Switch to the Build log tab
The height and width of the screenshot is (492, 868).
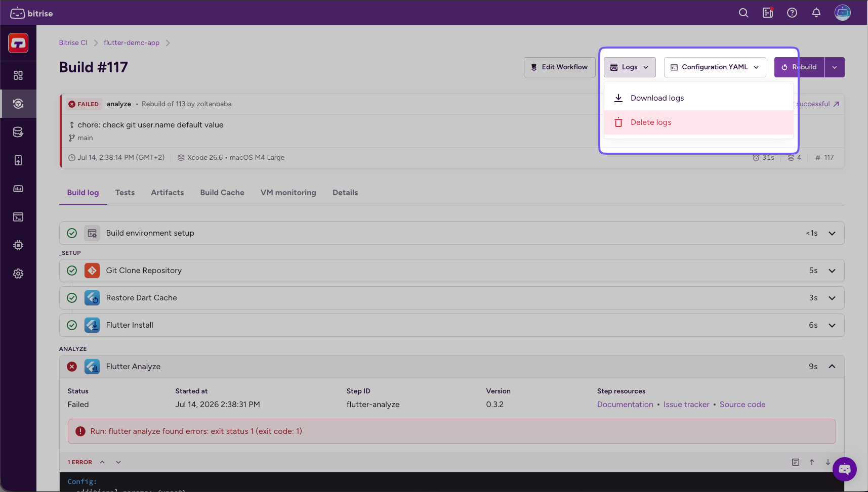(x=83, y=193)
